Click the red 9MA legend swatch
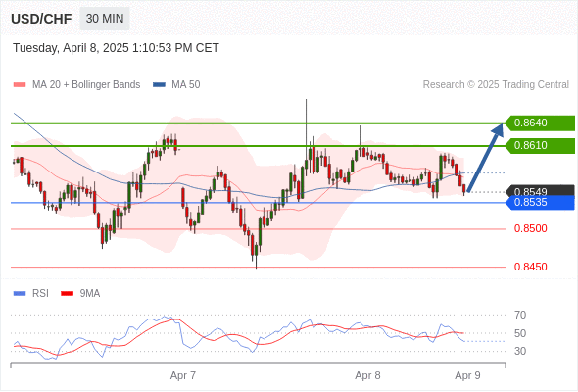578x392 pixels. click(x=67, y=294)
